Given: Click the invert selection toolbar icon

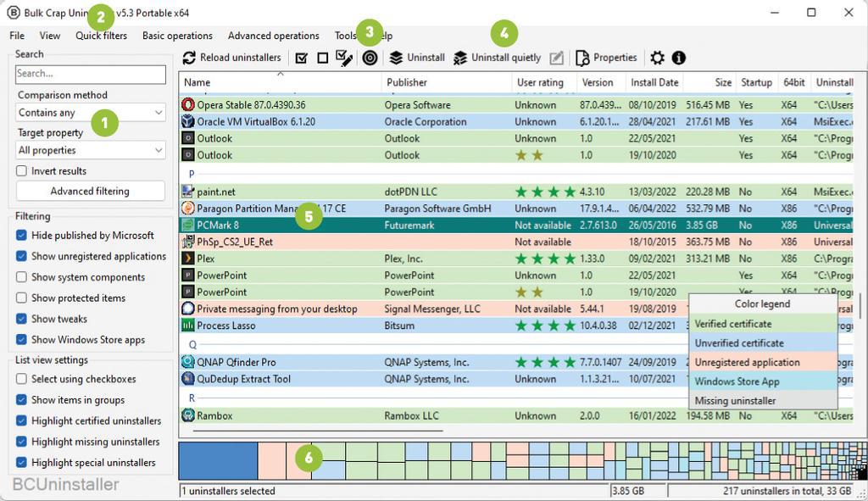Looking at the screenshot, I should 344,58.
